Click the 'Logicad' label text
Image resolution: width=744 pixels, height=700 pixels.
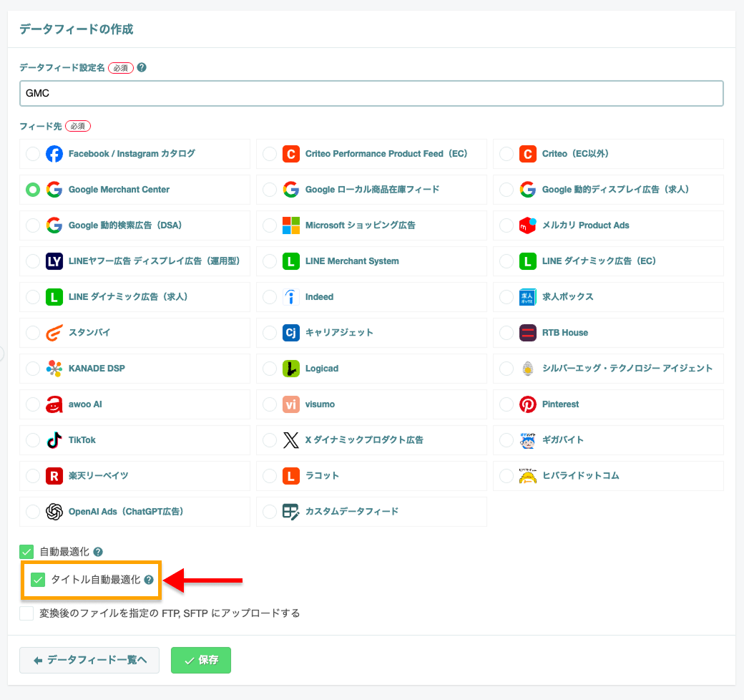pyautogui.click(x=322, y=369)
